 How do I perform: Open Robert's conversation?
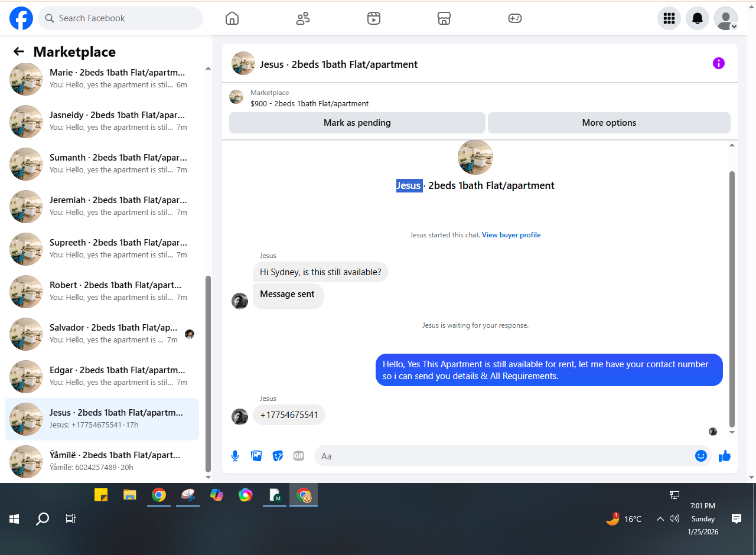(x=102, y=292)
